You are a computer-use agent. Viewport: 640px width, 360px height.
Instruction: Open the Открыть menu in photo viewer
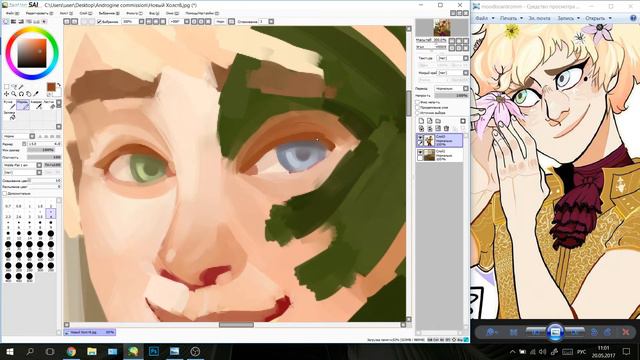598,18
